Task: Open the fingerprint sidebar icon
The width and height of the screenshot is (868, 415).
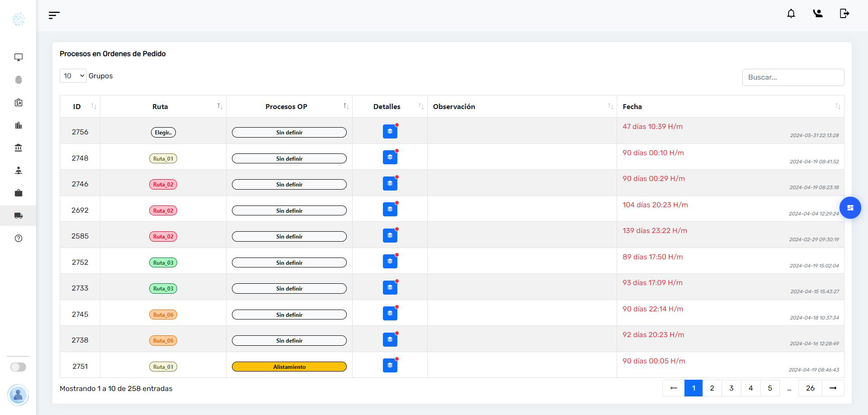Action: coord(19,80)
